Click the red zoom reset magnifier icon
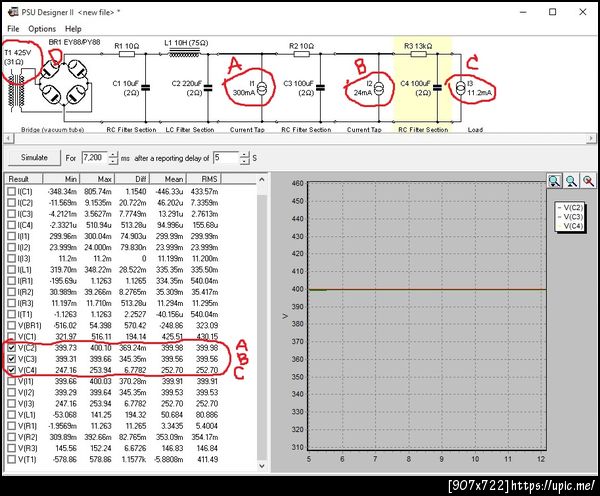Screen dimensions: 600x496 click(588, 180)
